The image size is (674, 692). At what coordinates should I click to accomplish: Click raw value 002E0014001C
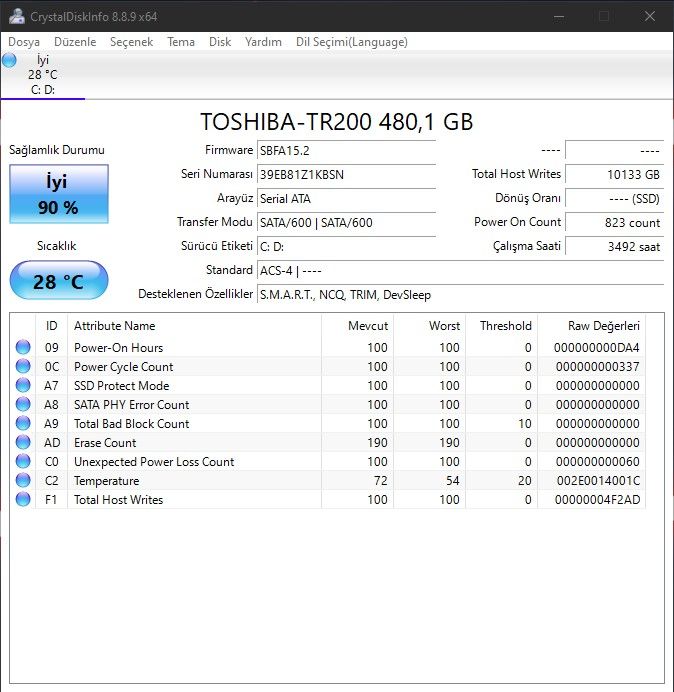[598, 481]
